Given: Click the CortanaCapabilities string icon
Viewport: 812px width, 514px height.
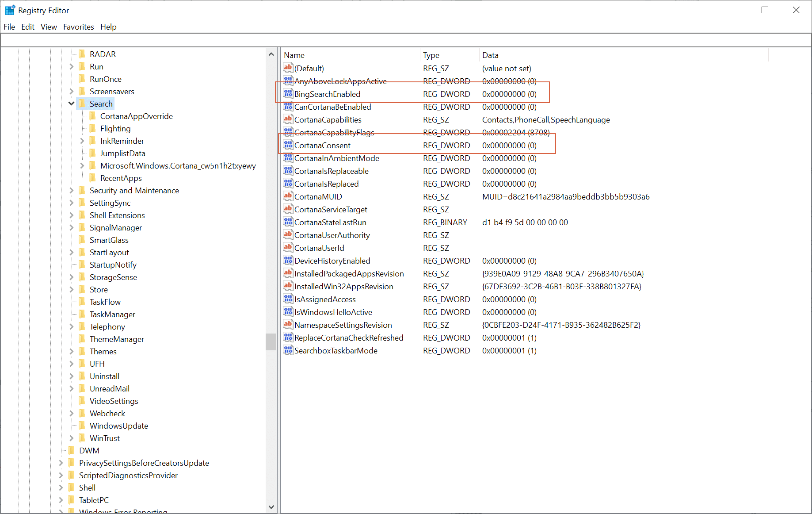Looking at the screenshot, I should point(288,119).
